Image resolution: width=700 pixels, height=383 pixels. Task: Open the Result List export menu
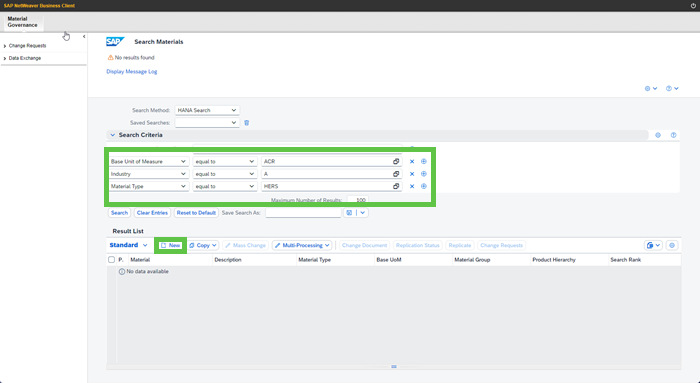653,245
